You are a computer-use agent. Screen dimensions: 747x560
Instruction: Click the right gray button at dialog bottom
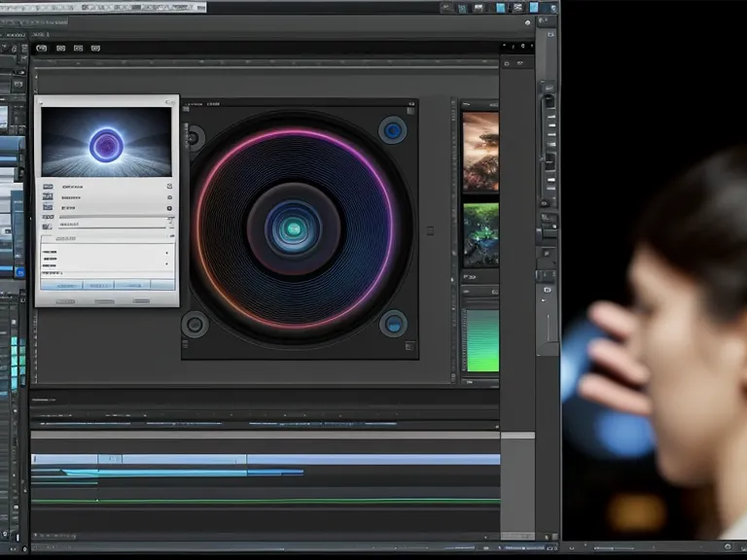coord(141,301)
